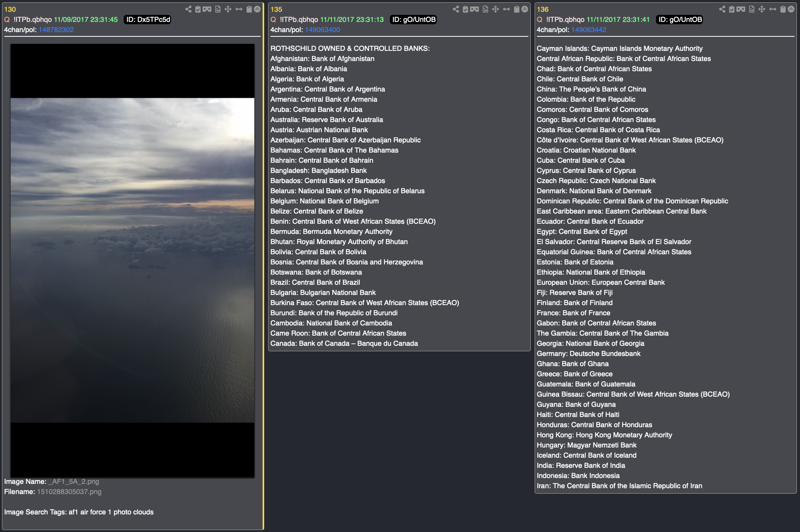The height and width of the screenshot is (532, 800).
Task: Click post number 135
Action: 276,9
